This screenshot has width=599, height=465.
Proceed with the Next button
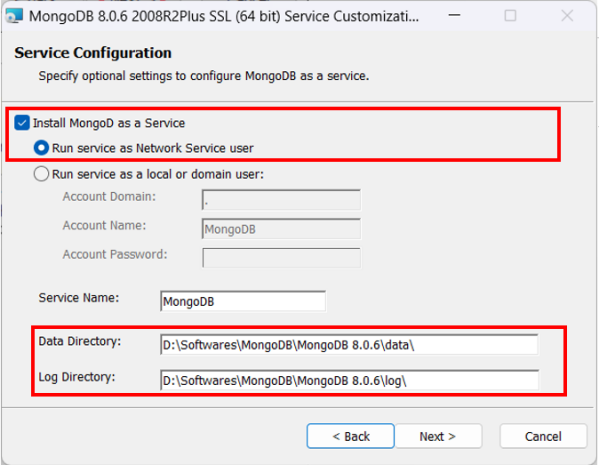[x=438, y=436]
